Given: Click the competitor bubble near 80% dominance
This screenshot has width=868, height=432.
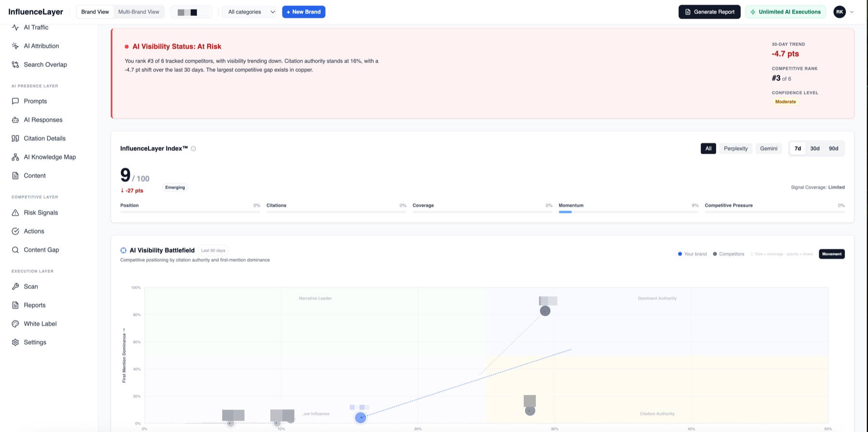Looking at the screenshot, I should [545, 311].
